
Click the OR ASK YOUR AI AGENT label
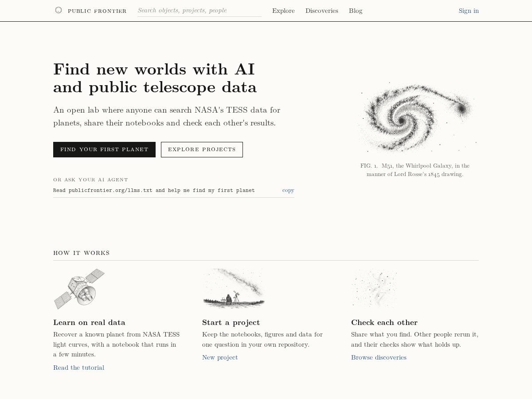point(90,180)
